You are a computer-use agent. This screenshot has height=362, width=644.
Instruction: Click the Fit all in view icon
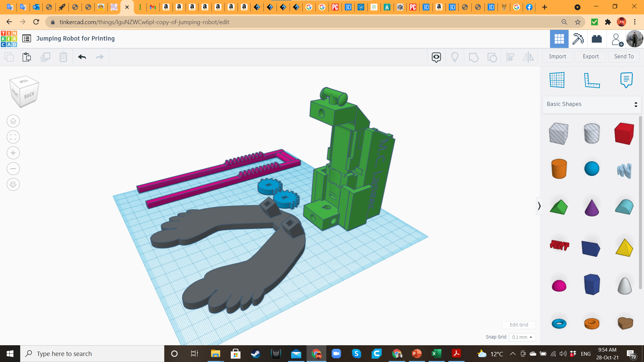13,137
